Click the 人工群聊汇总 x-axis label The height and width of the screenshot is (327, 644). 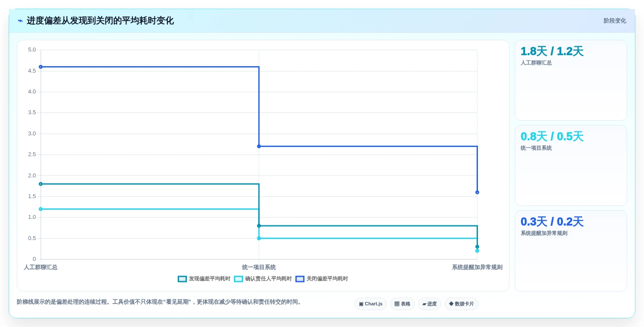point(41,267)
